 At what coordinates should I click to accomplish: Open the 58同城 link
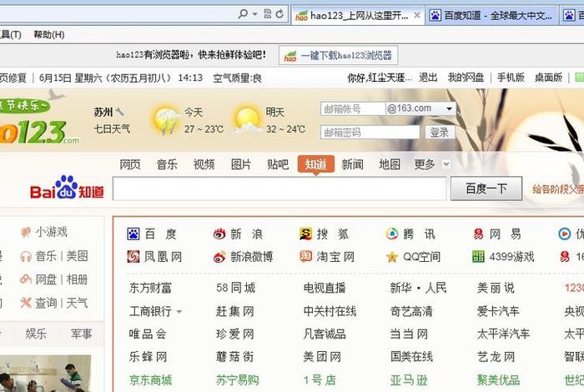[x=236, y=288]
